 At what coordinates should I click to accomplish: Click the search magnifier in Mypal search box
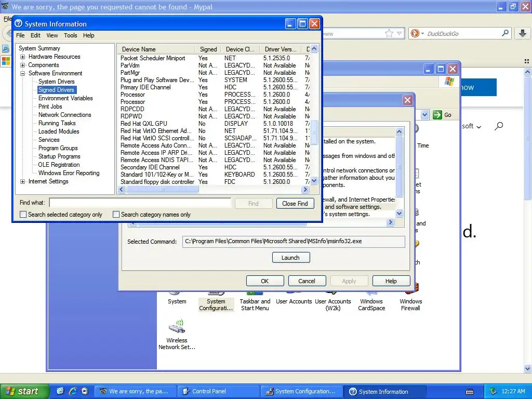pos(505,33)
